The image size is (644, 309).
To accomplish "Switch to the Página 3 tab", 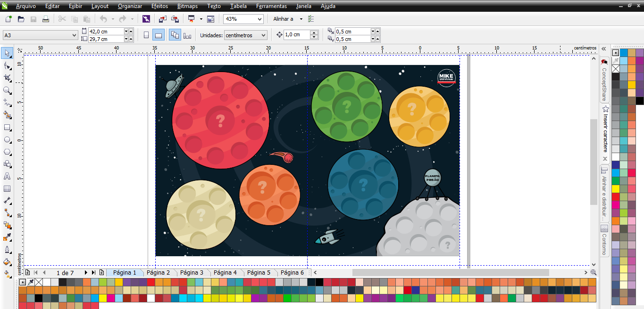I will pos(192,272).
